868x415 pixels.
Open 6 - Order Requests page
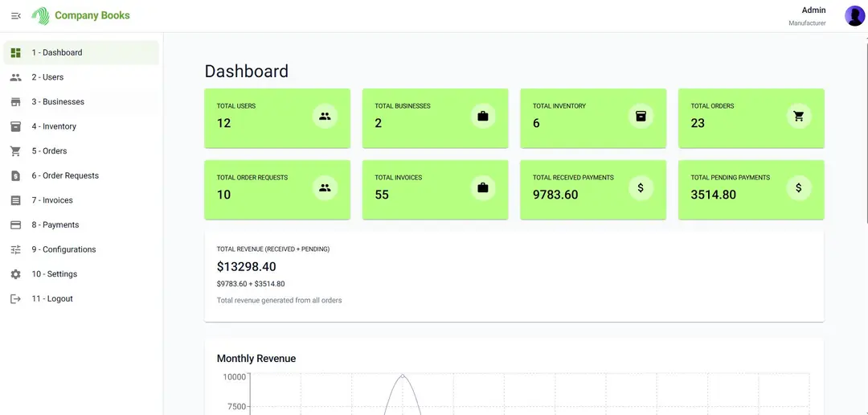(x=81, y=175)
